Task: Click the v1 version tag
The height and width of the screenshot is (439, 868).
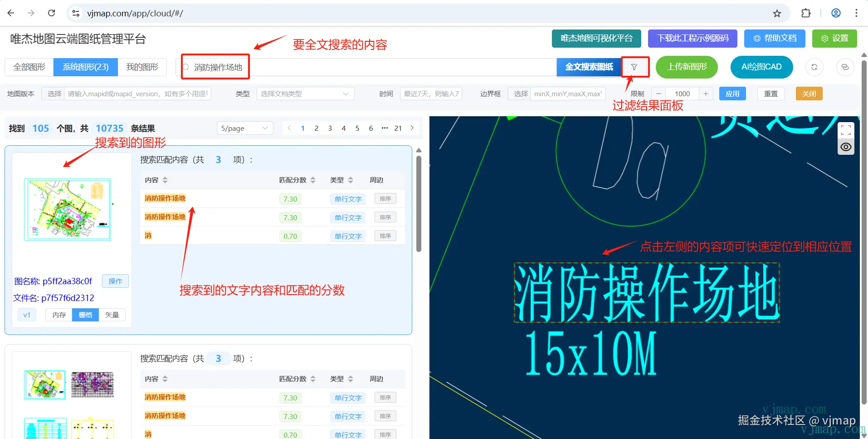Action: point(27,315)
